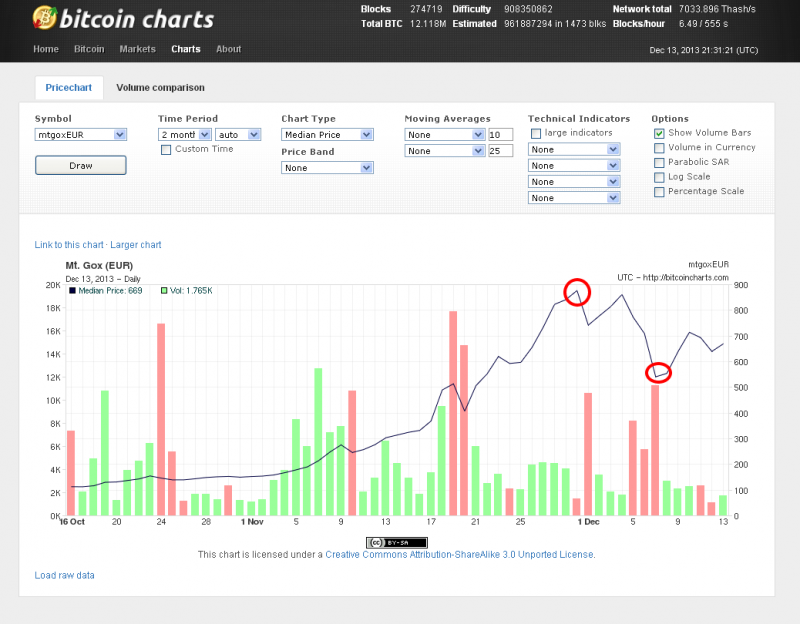The width and height of the screenshot is (800, 624).
Task: Open the Symbol dropdown mtgoxEUR
Action: pyautogui.click(x=81, y=134)
